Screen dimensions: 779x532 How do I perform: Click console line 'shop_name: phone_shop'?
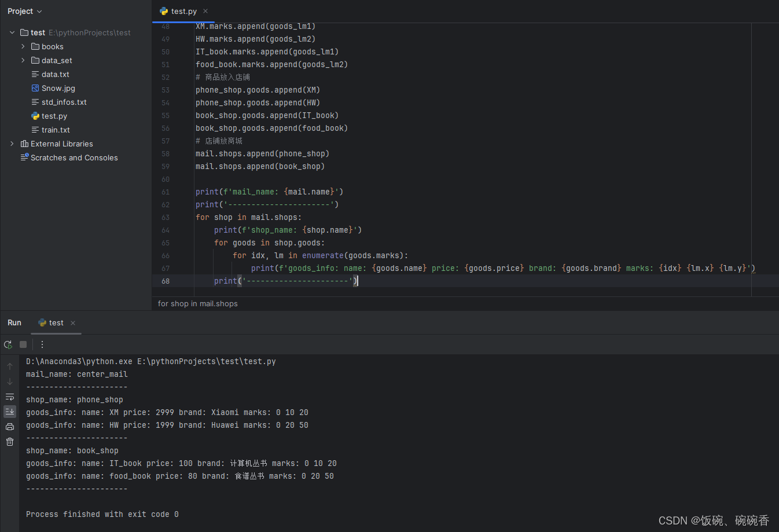click(75, 399)
